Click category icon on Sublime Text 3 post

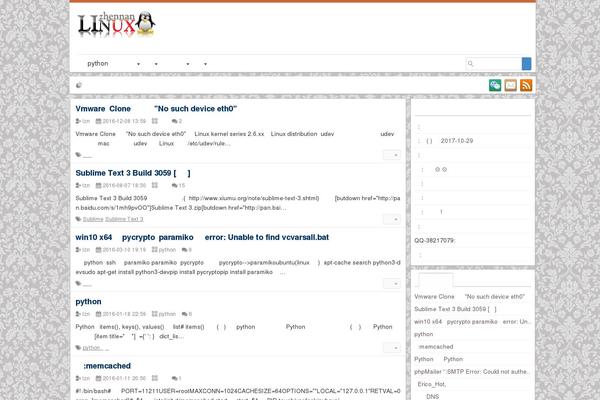pos(155,185)
